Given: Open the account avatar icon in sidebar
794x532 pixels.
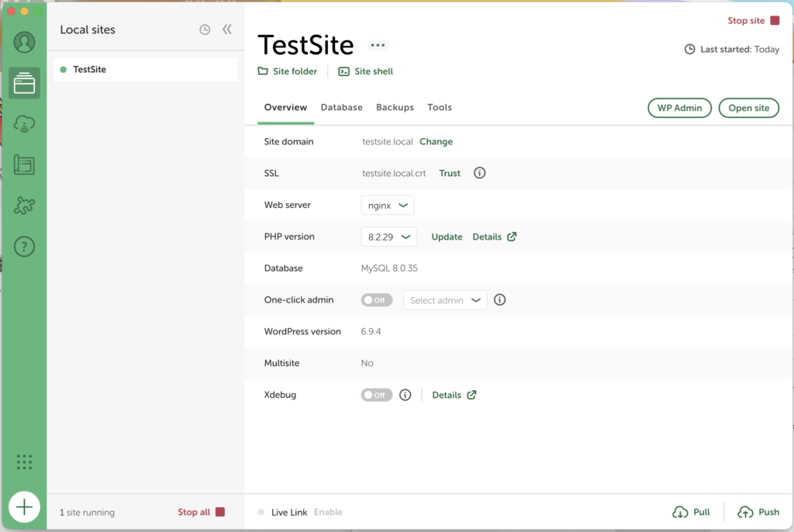Looking at the screenshot, I should (24, 42).
